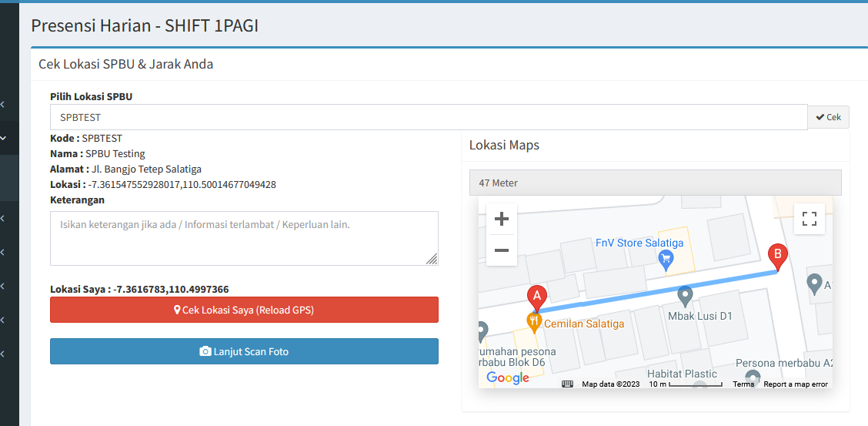Select the Mbak Lusi D1 map pin
This screenshot has height=426, width=868.
[685, 295]
